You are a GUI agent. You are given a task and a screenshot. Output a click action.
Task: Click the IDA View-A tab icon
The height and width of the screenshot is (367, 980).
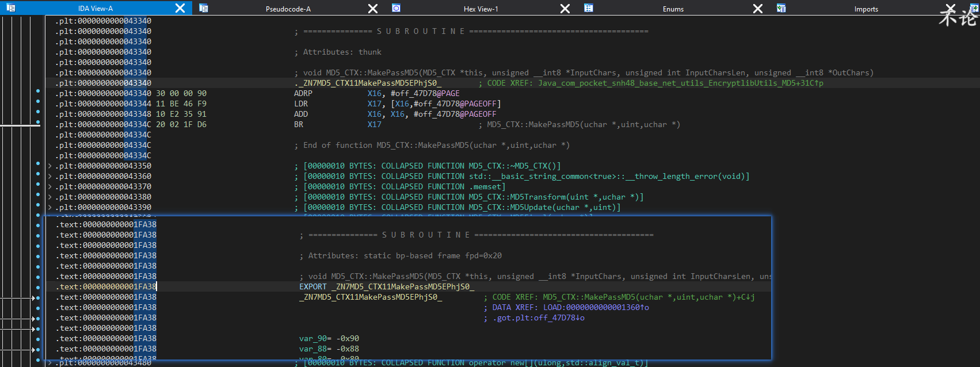(10, 8)
